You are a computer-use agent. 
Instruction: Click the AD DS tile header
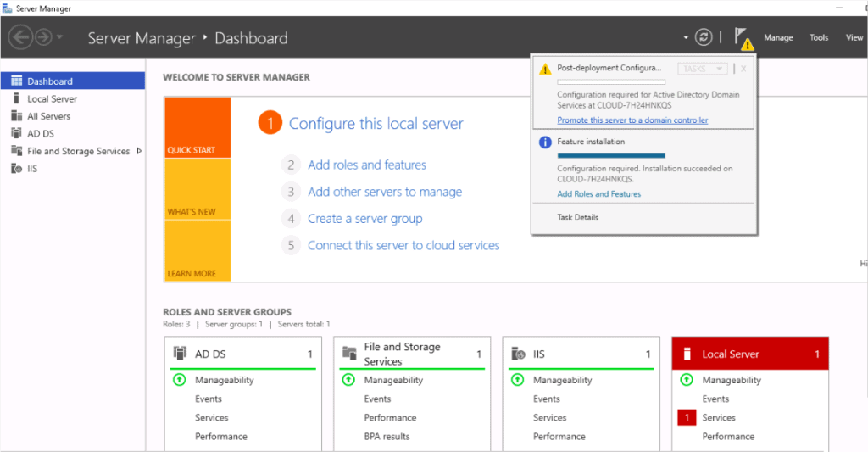[243, 354]
